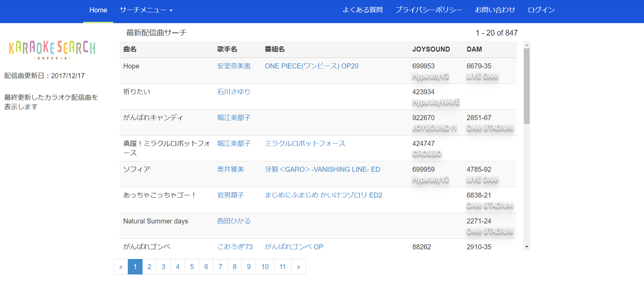Switch to the Home tab
644x307 pixels.
pyautogui.click(x=98, y=10)
